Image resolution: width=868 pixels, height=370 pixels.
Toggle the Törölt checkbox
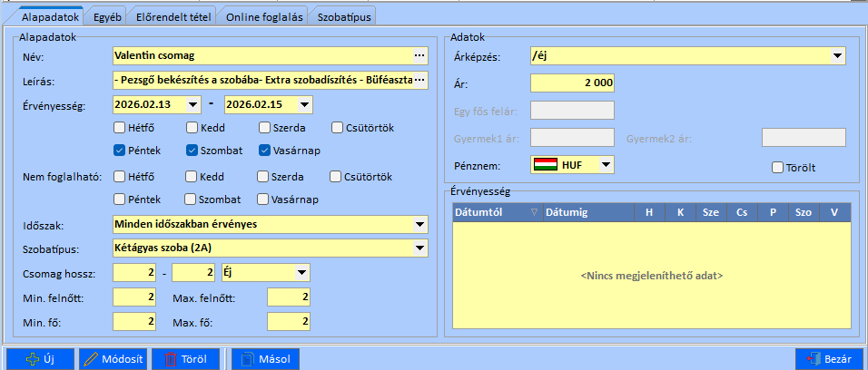pyautogui.click(x=777, y=167)
